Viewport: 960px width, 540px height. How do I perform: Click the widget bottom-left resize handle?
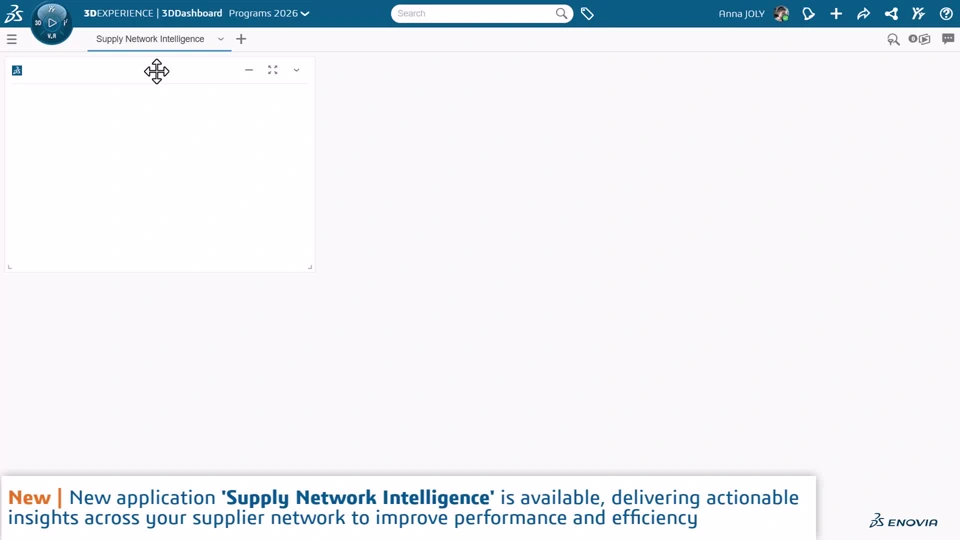9,267
